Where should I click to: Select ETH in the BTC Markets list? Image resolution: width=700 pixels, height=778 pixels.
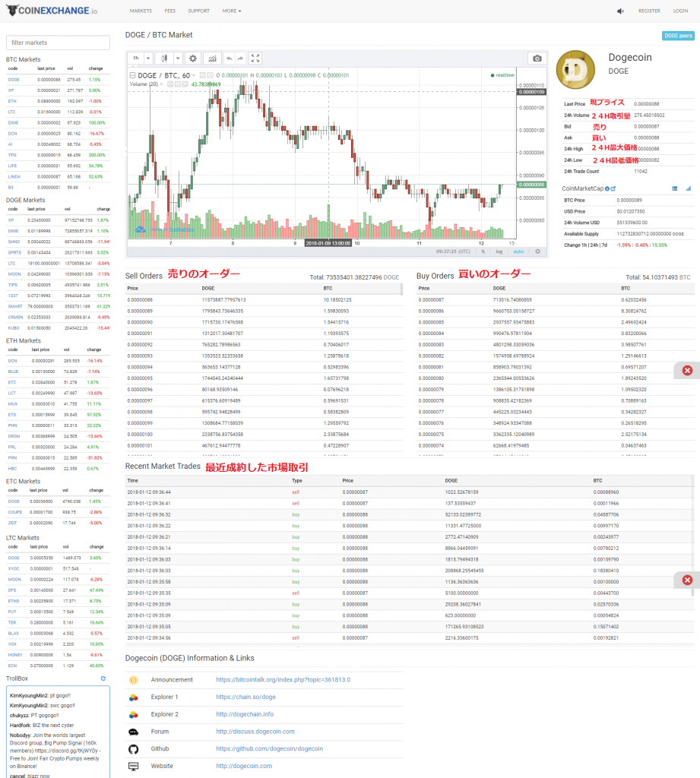pyautogui.click(x=12, y=101)
